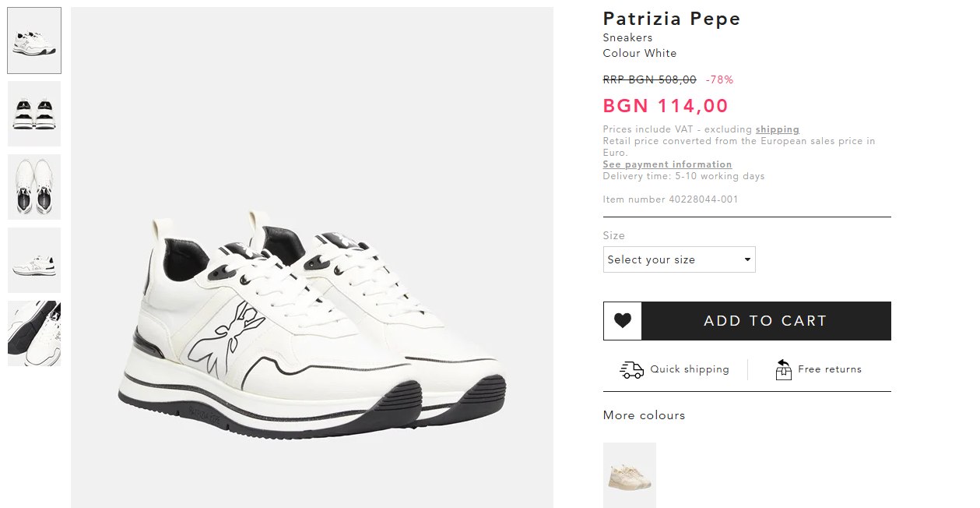Select the single-shoe profile thumbnail
The width and height of the screenshot is (980, 508).
click(34, 260)
